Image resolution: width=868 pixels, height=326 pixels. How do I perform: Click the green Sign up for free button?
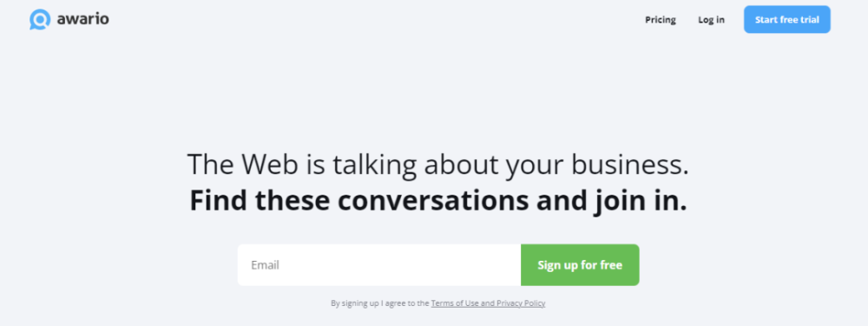click(x=580, y=265)
